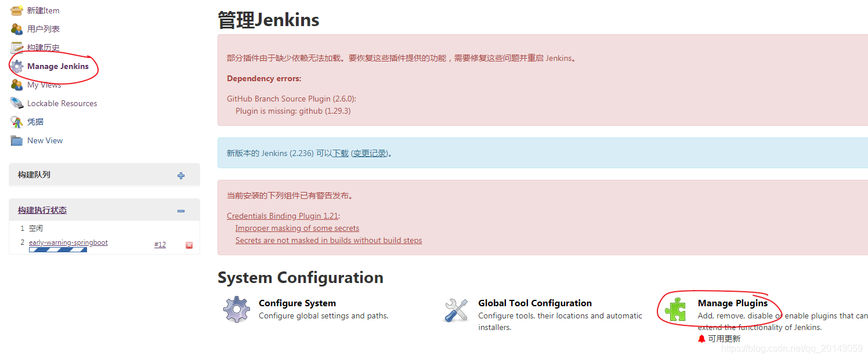Click the 新建Item icon in sidebar
The height and width of the screenshot is (359, 868).
click(x=17, y=10)
